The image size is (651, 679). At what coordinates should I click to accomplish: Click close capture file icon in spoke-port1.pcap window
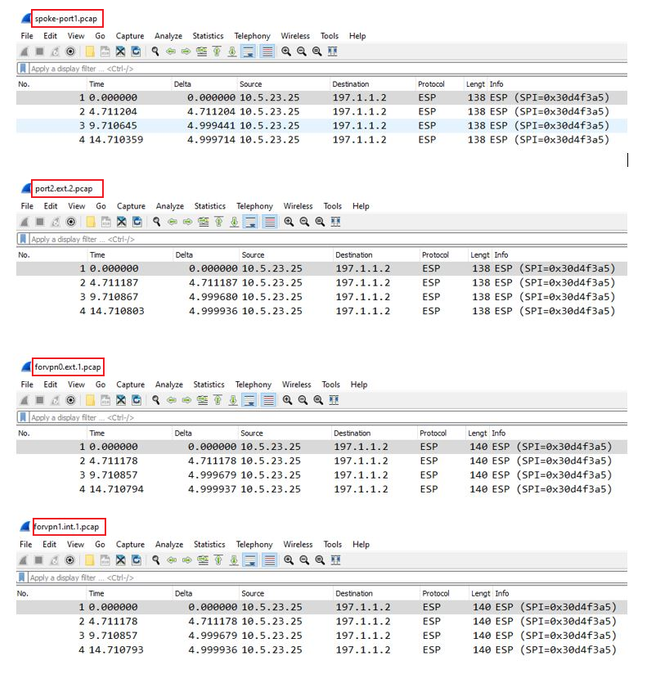[x=120, y=52]
